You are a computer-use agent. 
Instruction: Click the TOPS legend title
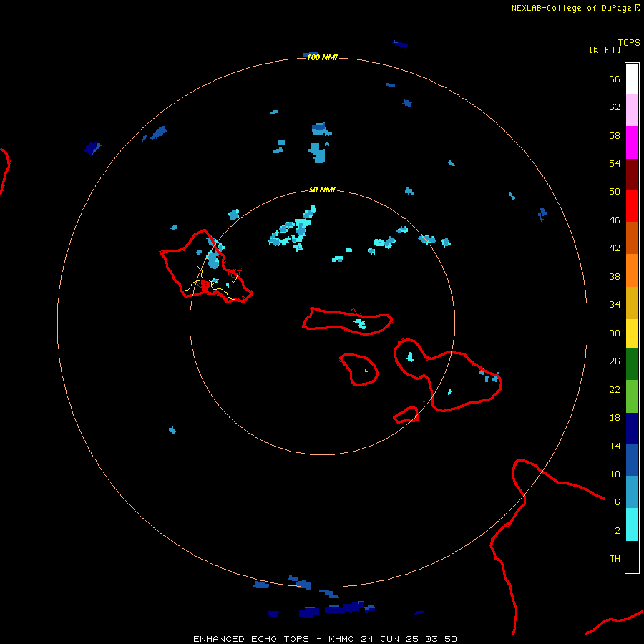coord(629,43)
